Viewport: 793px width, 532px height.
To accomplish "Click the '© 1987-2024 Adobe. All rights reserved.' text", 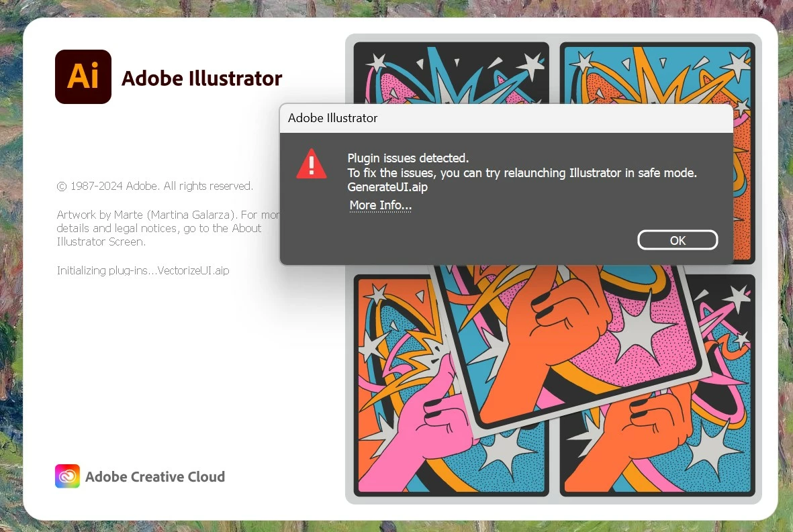I will (154, 186).
